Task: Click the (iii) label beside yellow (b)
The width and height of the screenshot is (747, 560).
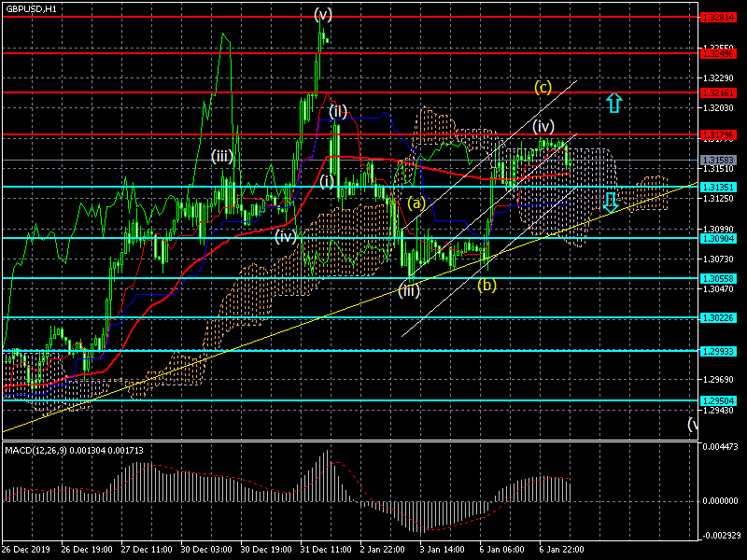Action: [409, 290]
